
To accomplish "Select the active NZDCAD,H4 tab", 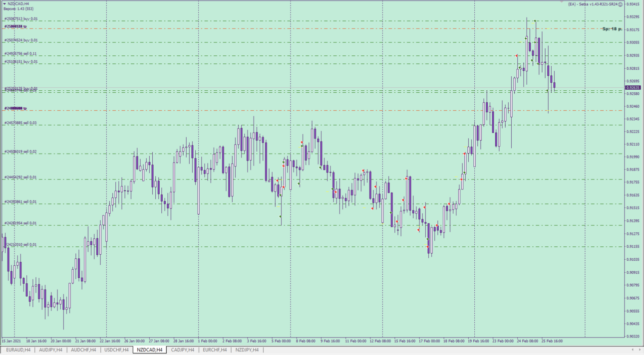I will (x=150, y=350).
